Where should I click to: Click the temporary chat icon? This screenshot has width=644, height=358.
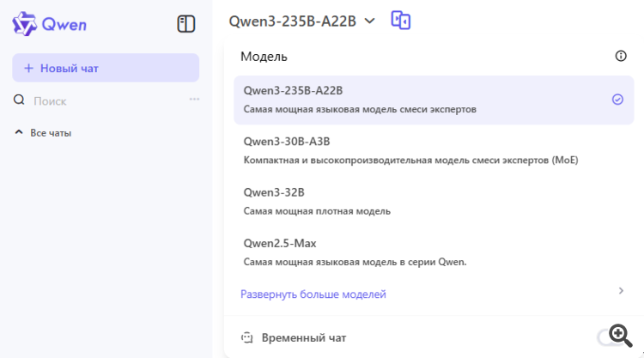(247, 337)
